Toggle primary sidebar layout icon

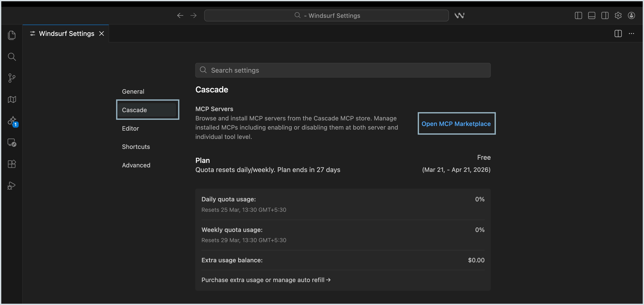click(578, 16)
